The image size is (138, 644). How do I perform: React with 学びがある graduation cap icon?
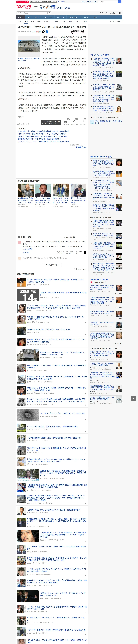pyautogui.click(x=66, y=122)
